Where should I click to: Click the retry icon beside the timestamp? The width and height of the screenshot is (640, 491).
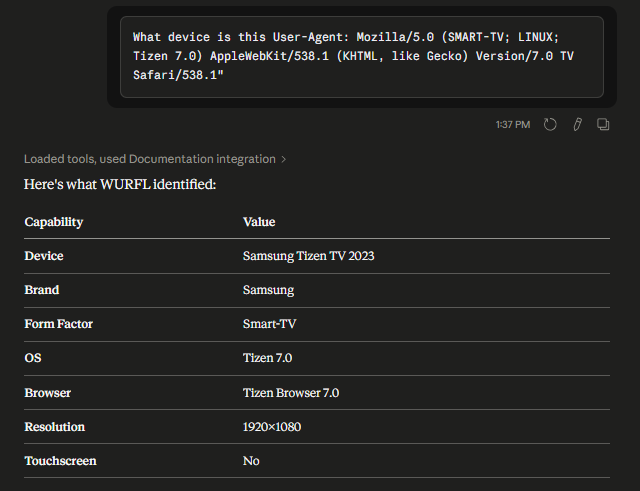(x=550, y=124)
